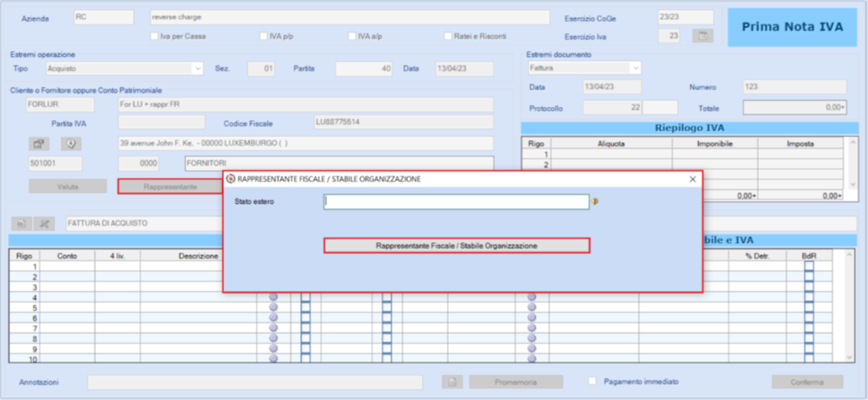Image resolution: width=868 pixels, height=400 pixels.
Task: Click the Partita field showing 40
Action: pos(363,69)
